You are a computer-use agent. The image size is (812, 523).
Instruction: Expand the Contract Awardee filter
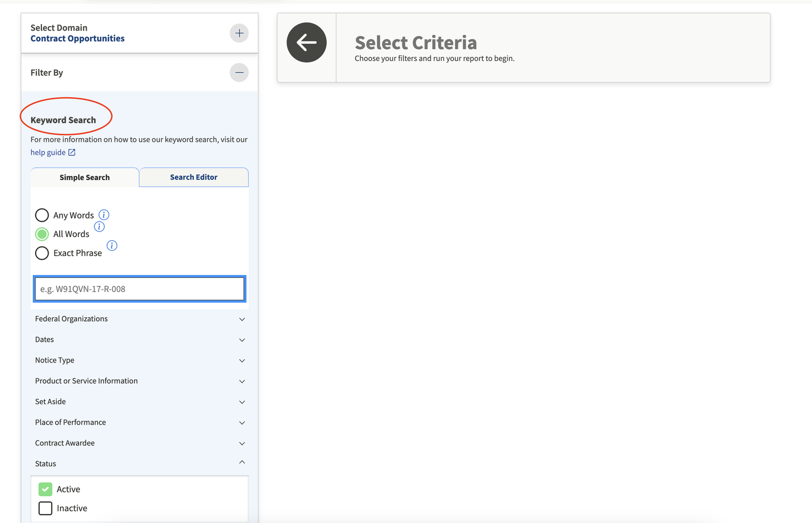click(x=140, y=443)
